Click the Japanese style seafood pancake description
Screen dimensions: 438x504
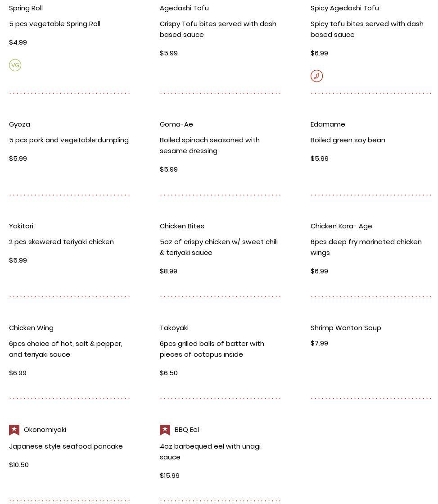click(x=66, y=446)
